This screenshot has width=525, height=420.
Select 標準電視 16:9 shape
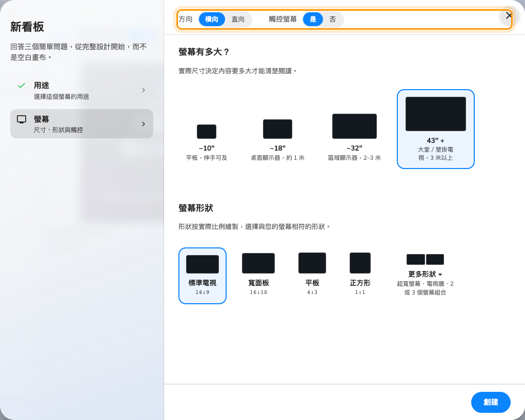point(202,276)
